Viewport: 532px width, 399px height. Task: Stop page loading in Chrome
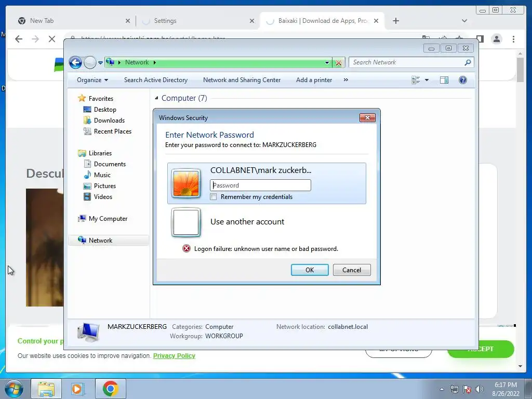point(52,39)
